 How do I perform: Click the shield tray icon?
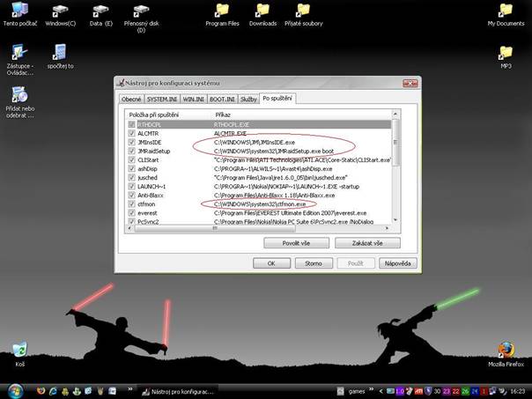click(428, 392)
